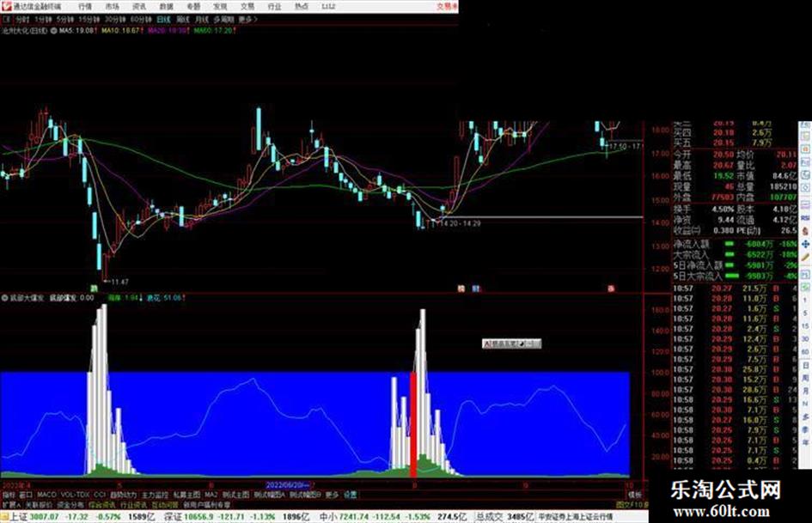Open the 热点 menu
Screen dimensions: 812x523
click(x=302, y=6)
